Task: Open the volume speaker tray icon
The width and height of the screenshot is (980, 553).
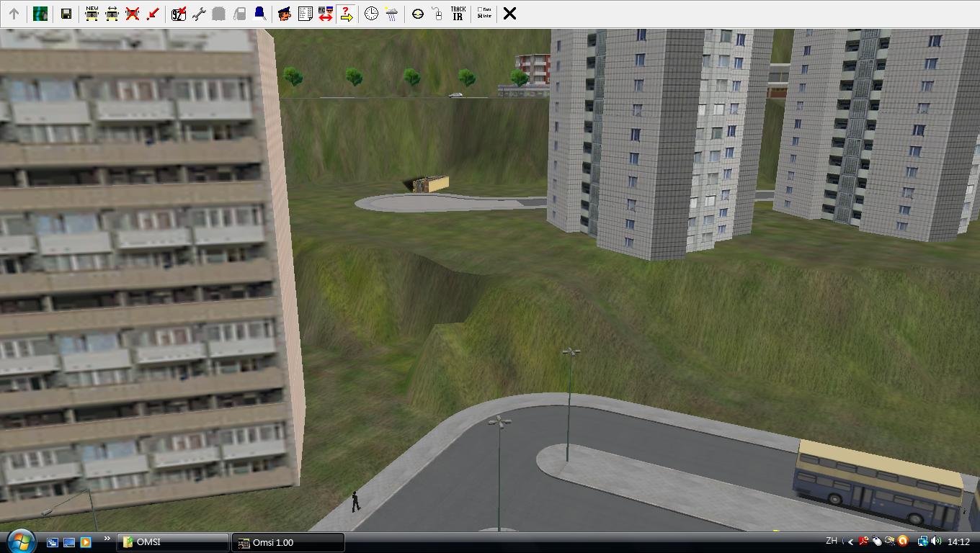Action: [x=936, y=541]
